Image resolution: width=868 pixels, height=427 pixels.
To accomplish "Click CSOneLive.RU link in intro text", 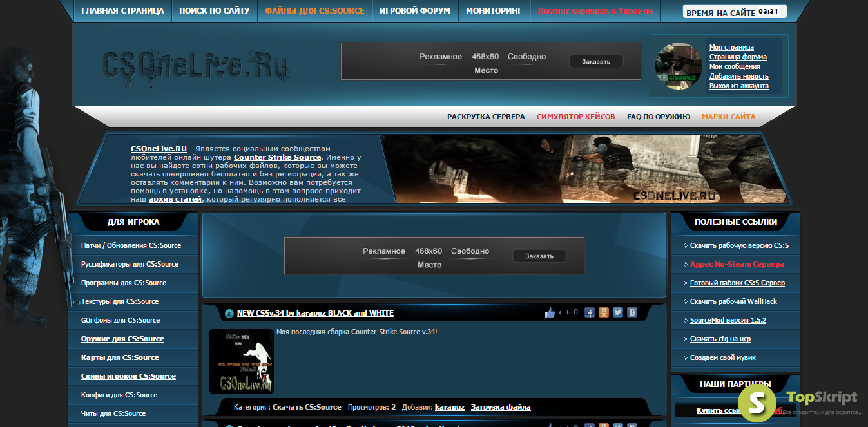I will coord(159,149).
